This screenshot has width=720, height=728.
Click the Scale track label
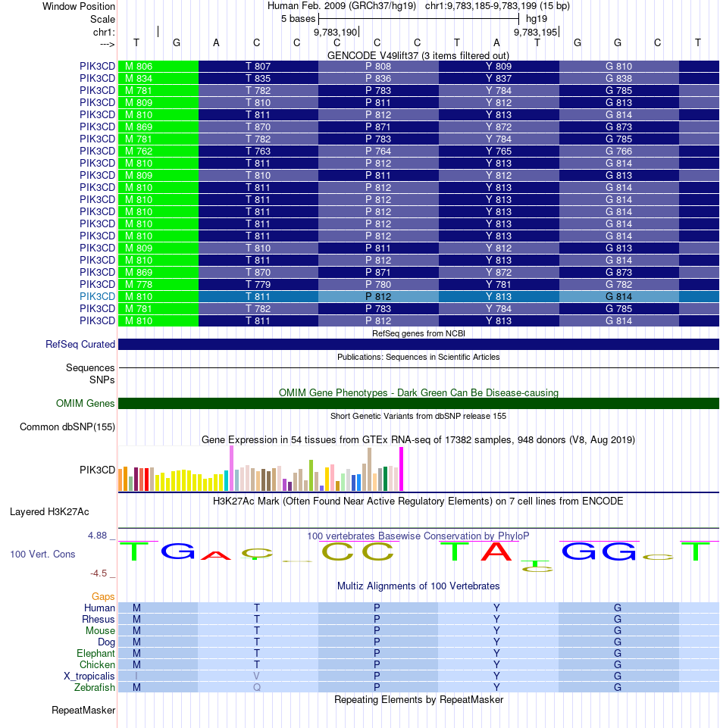tap(102, 19)
